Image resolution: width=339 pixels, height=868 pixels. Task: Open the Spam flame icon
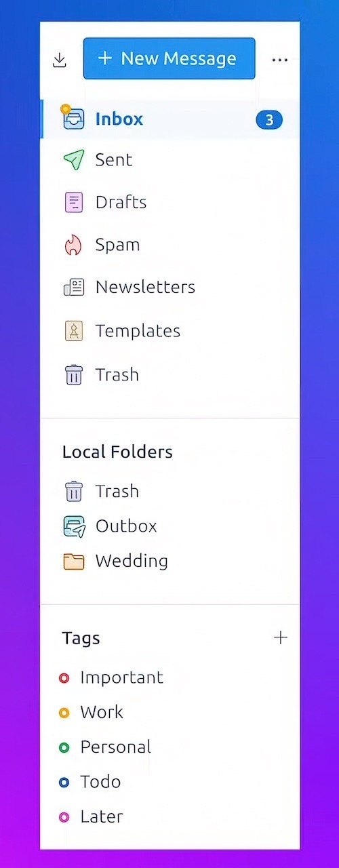[73, 245]
